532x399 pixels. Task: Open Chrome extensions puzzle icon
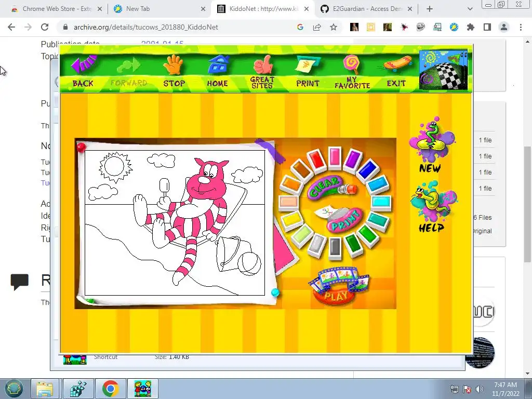tap(471, 27)
